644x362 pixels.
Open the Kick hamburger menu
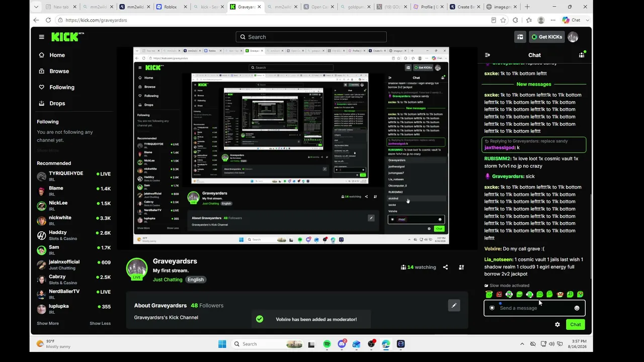41,37
